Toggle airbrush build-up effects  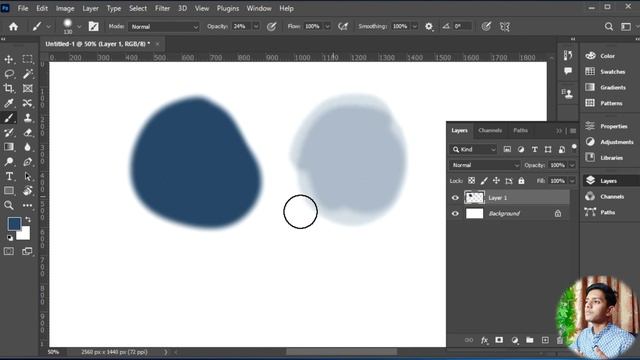343,27
